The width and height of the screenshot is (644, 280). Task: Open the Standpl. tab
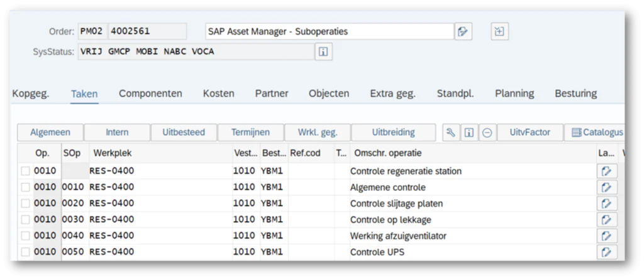[455, 94]
